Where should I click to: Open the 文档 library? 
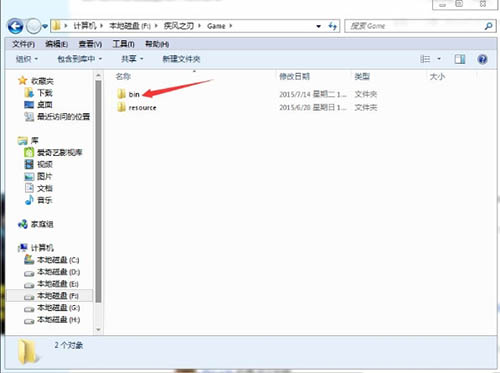(x=39, y=188)
